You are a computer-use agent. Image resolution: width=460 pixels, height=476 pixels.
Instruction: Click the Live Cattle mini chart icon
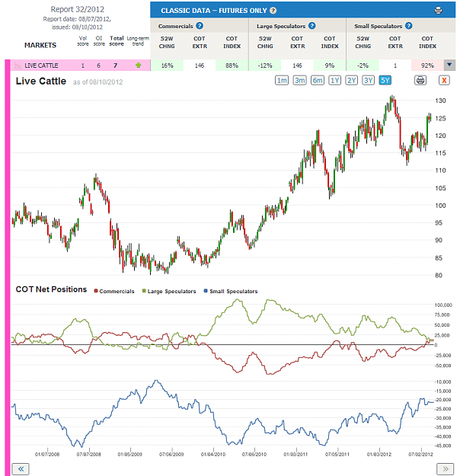click(18, 65)
